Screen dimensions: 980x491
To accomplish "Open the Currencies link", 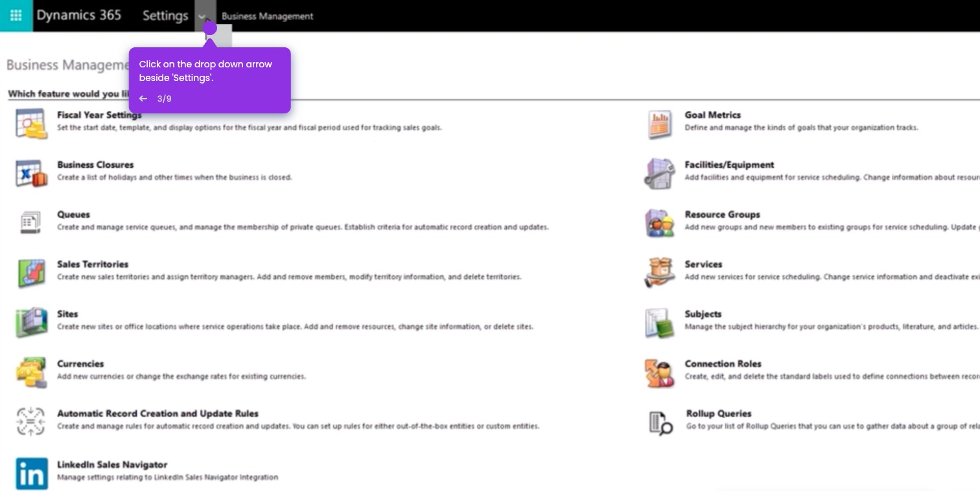I will 80,364.
